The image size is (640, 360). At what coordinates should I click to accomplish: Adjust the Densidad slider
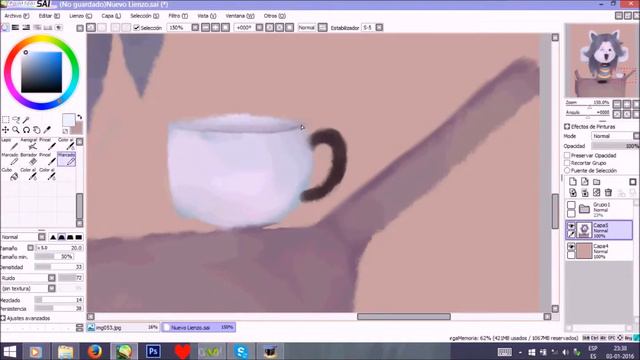(59, 267)
